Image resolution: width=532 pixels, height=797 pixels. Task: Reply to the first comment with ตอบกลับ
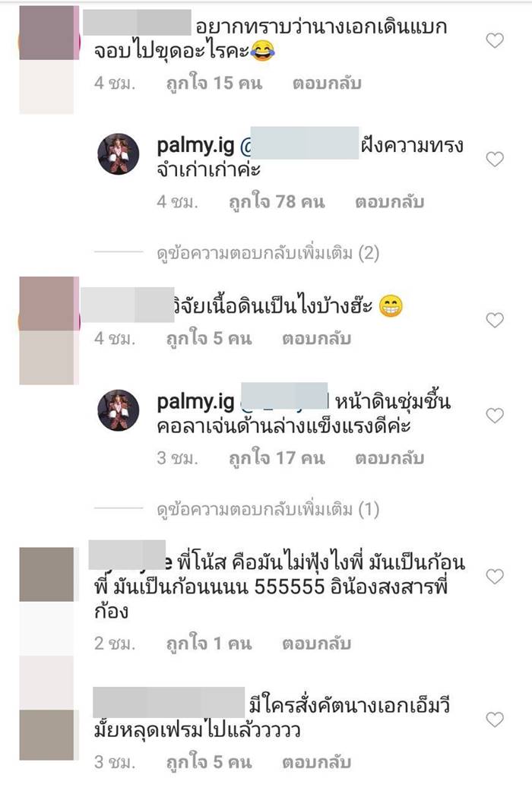click(x=327, y=84)
